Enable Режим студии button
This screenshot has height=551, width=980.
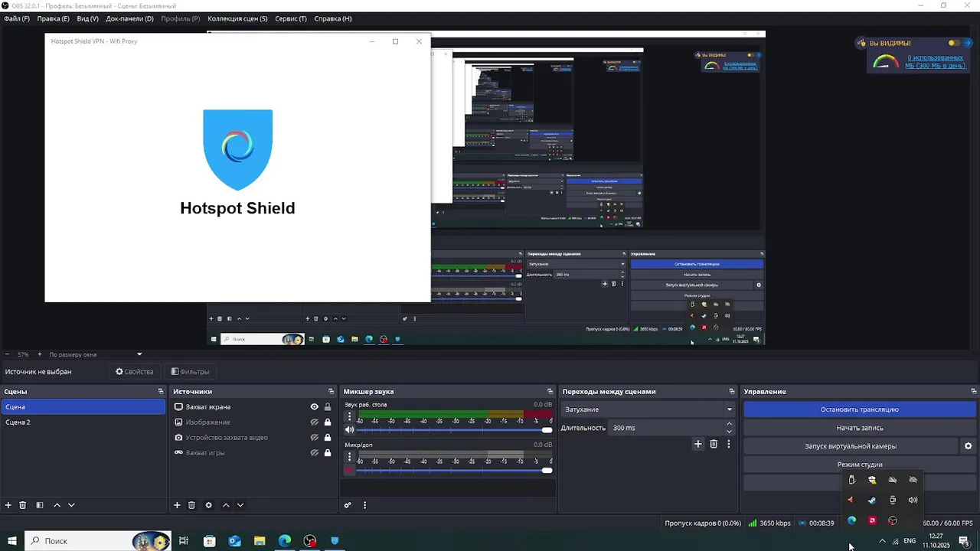[x=859, y=465]
